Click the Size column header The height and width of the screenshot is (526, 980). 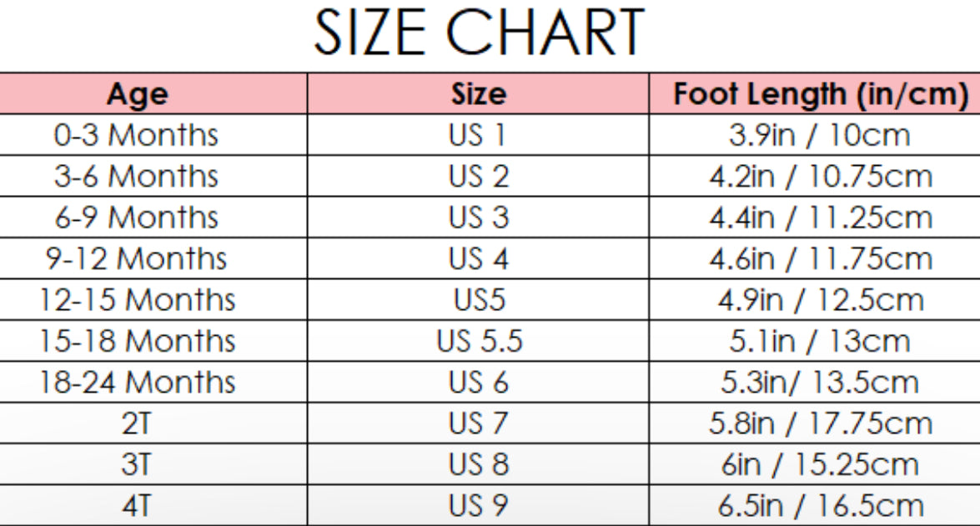pyautogui.click(x=478, y=94)
